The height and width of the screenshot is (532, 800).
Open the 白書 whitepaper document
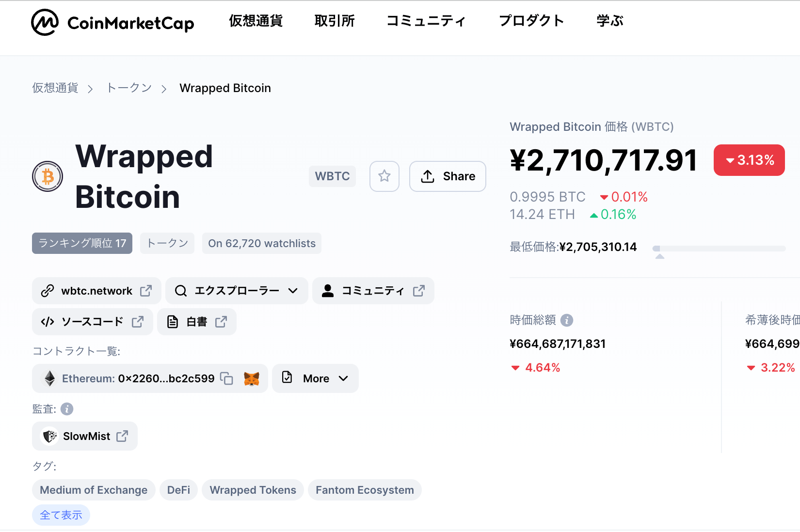197,322
